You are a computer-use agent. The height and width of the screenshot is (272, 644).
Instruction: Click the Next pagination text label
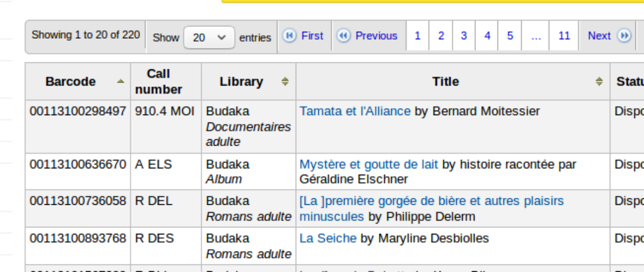point(599,36)
